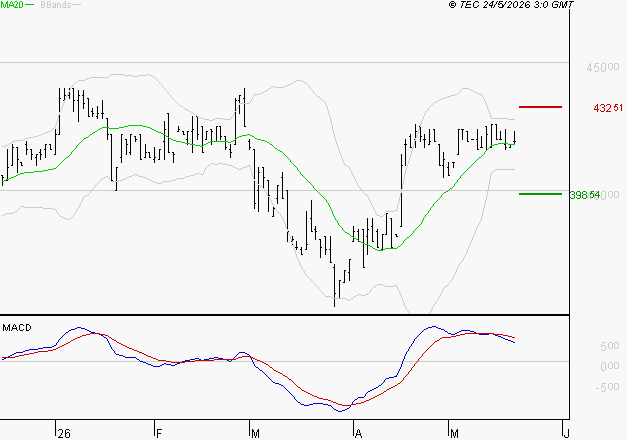Click the first M March axis marker
The height and width of the screenshot is (440, 627).
pyautogui.click(x=255, y=433)
